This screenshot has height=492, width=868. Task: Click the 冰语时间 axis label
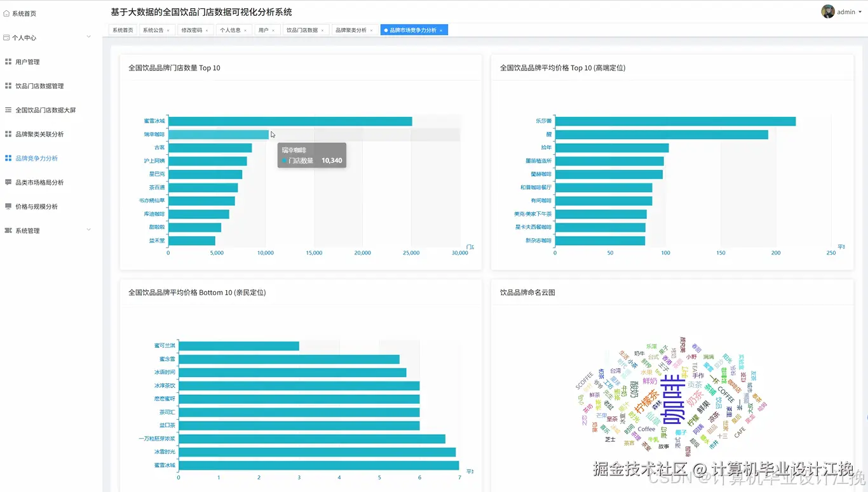(165, 372)
